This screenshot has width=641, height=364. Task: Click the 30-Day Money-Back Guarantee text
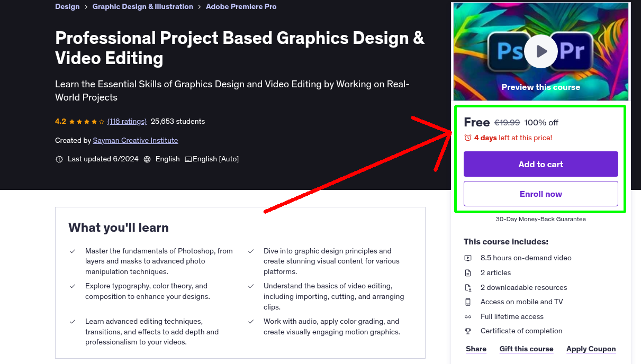point(541,219)
